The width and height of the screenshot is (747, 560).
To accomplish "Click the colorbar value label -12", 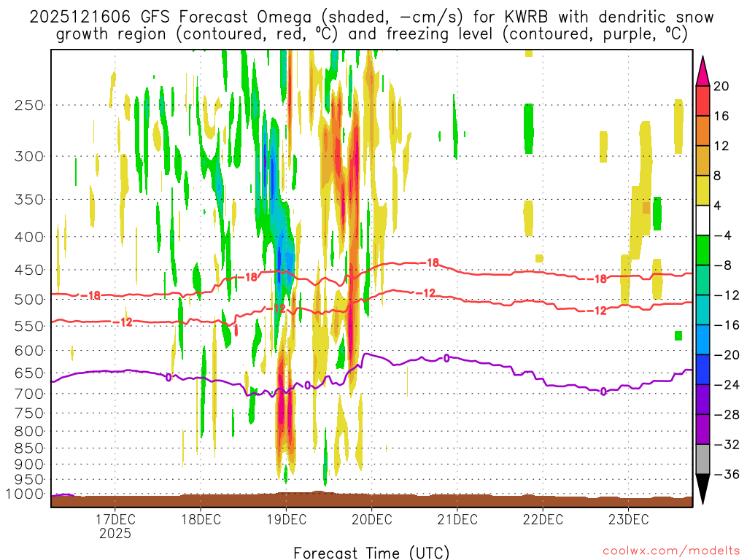I will pos(727,295).
